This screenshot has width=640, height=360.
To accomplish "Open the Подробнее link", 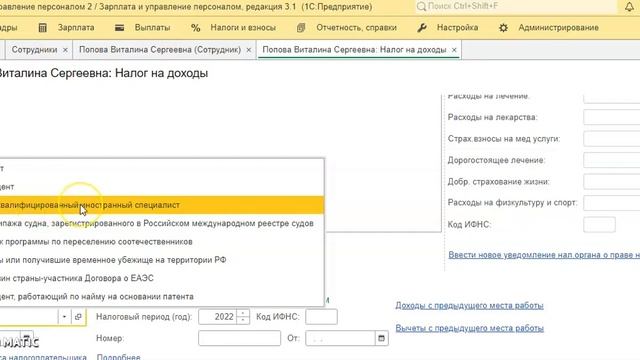I will tap(118, 357).
